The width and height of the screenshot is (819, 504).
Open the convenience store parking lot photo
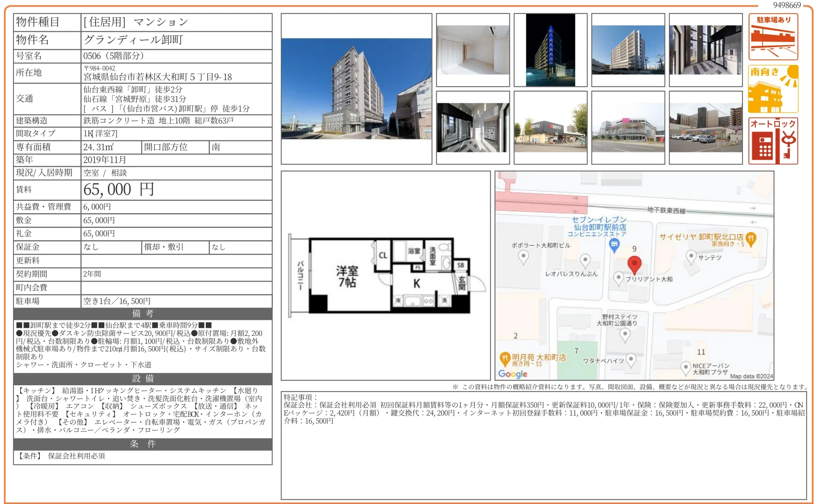706,127
